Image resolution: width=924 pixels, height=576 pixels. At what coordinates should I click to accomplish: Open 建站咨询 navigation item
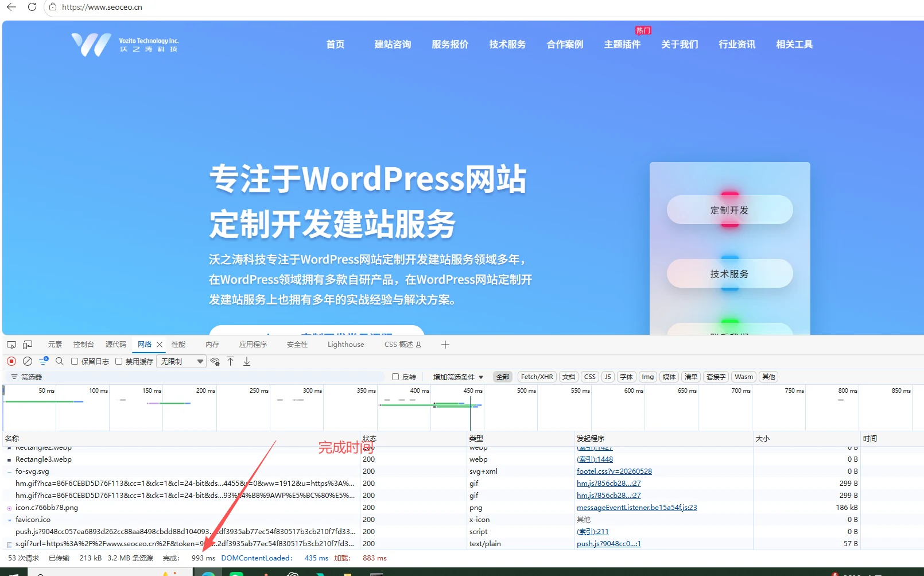(393, 44)
